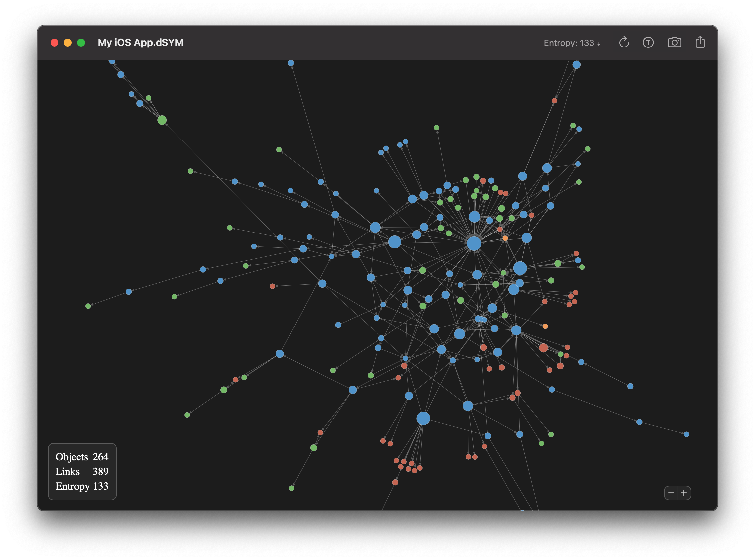Image resolution: width=755 pixels, height=560 pixels.
Task: Take a snapshot with the camera icon
Action: point(674,43)
